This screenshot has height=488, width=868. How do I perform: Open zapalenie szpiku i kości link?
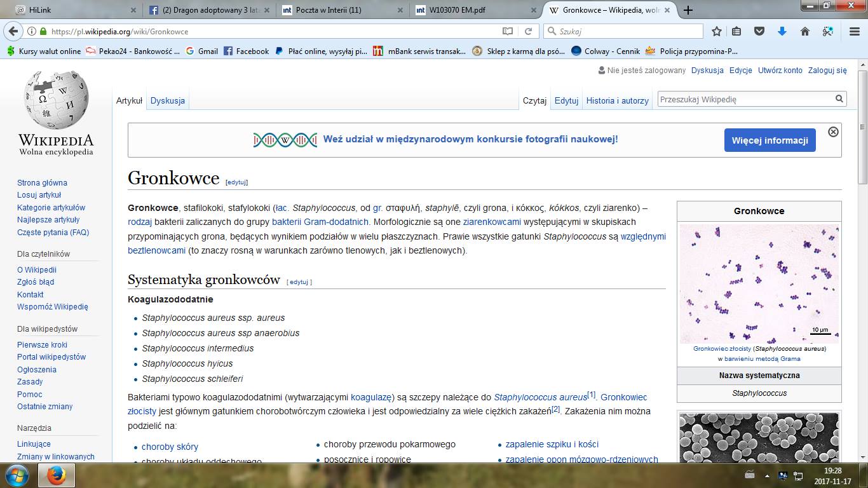[552, 444]
